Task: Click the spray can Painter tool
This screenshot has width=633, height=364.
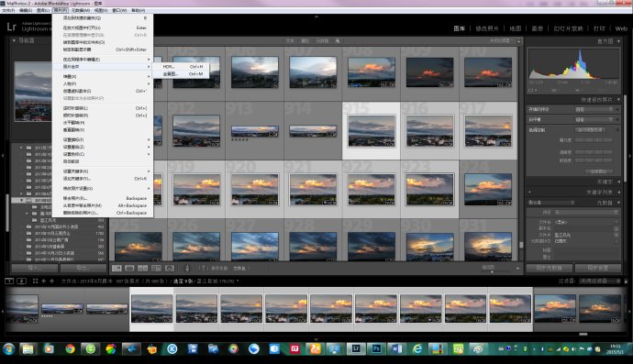Action: coord(187,269)
